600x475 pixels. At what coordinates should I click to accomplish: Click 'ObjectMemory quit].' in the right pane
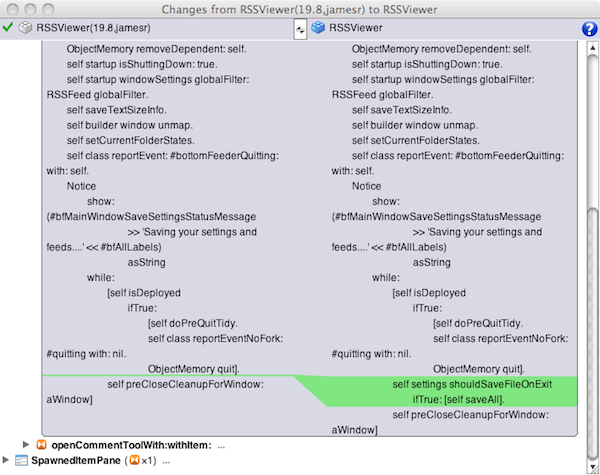479,369
